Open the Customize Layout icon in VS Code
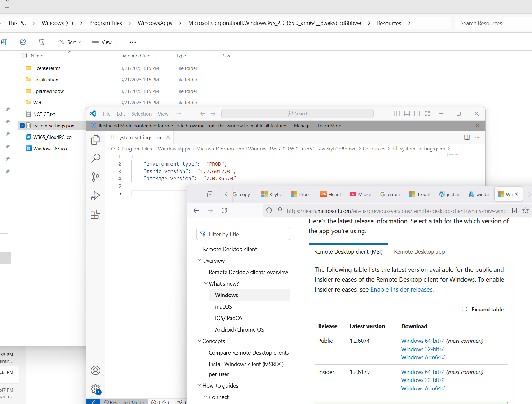 (427, 113)
